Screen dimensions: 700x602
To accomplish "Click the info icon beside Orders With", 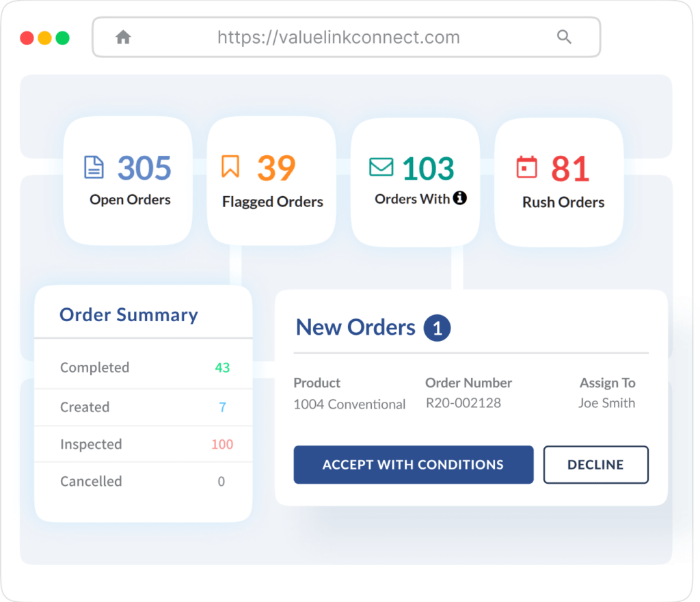I will pos(461,199).
